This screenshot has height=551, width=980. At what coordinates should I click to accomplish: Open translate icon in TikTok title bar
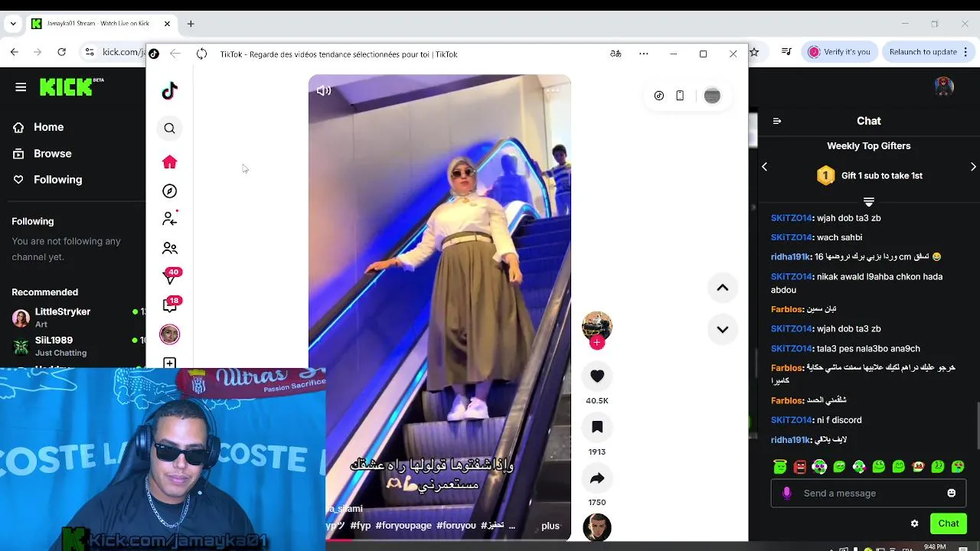tap(616, 54)
